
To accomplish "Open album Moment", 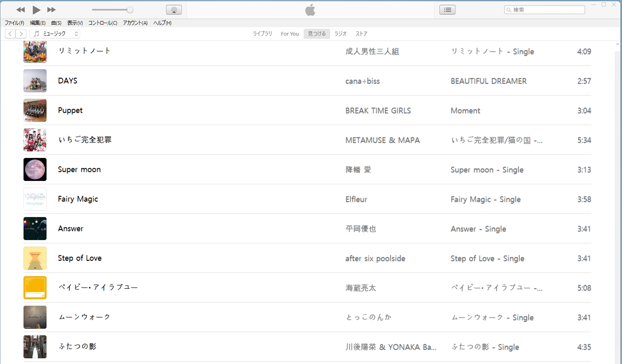I will click(x=466, y=111).
